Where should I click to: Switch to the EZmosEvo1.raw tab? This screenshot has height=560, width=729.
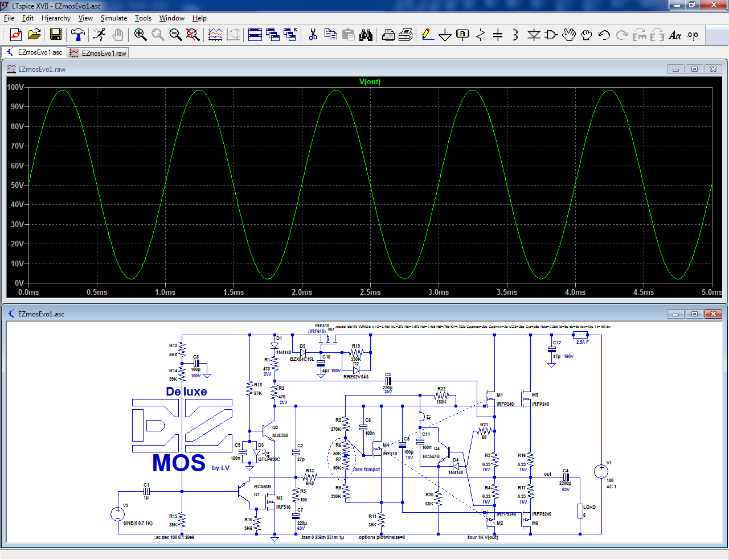click(x=98, y=53)
